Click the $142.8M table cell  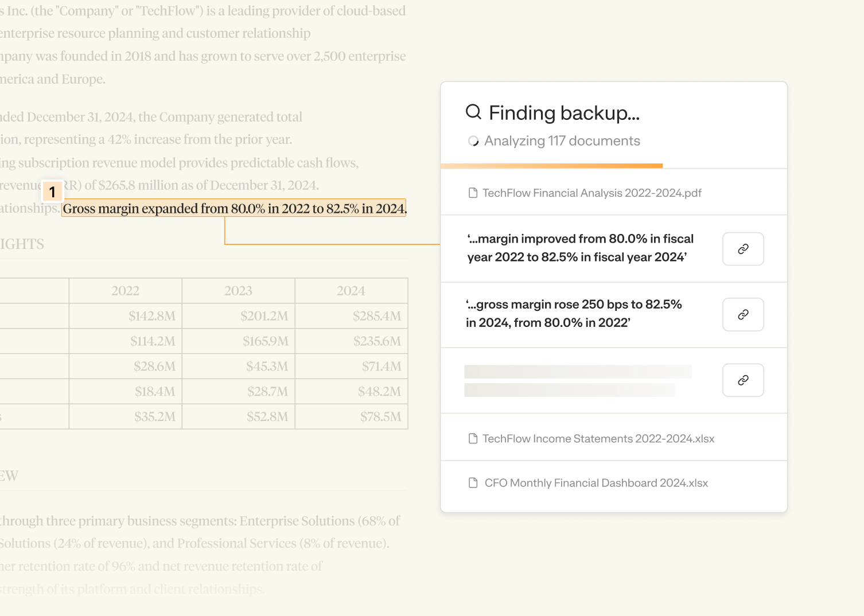126,316
